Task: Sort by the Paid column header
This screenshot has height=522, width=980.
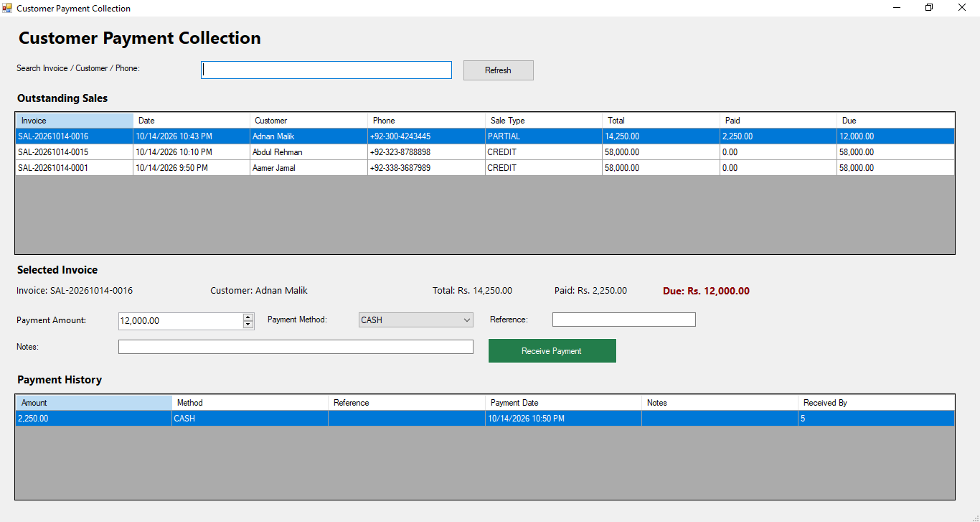Action: pyautogui.click(x=778, y=121)
